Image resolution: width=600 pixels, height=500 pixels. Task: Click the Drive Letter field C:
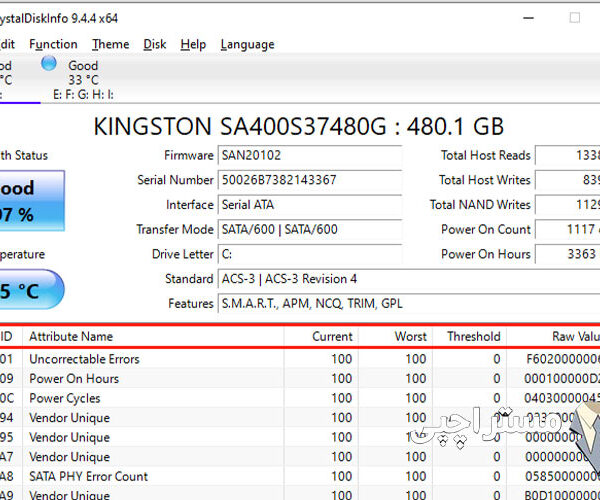coord(310,254)
